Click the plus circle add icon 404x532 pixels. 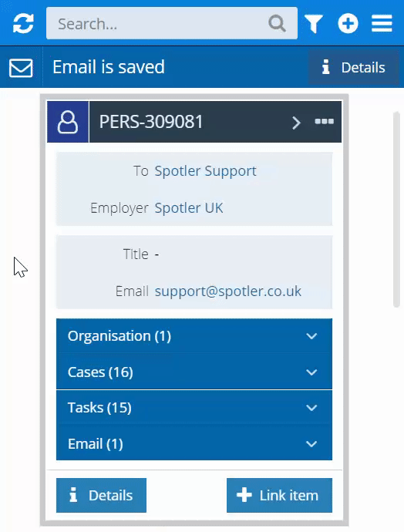tap(348, 23)
